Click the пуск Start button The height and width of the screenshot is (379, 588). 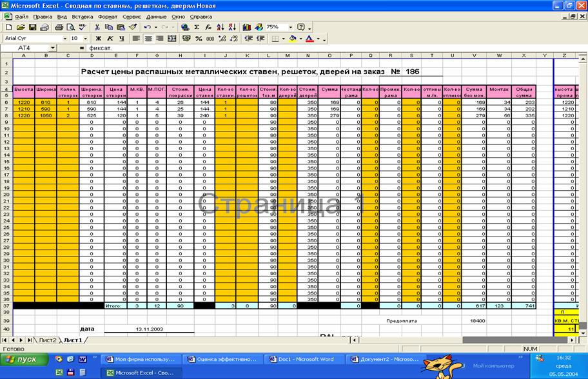click(23, 359)
